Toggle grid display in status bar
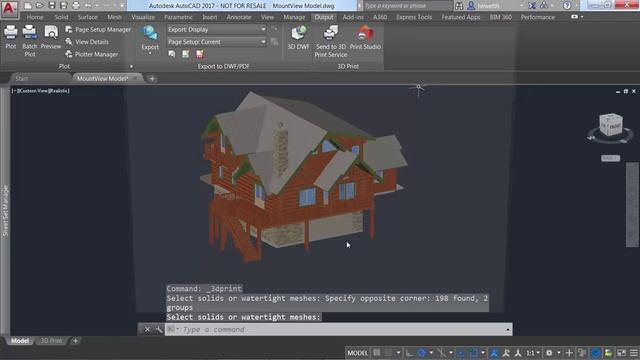640x360 pixels. click(377, 353)
